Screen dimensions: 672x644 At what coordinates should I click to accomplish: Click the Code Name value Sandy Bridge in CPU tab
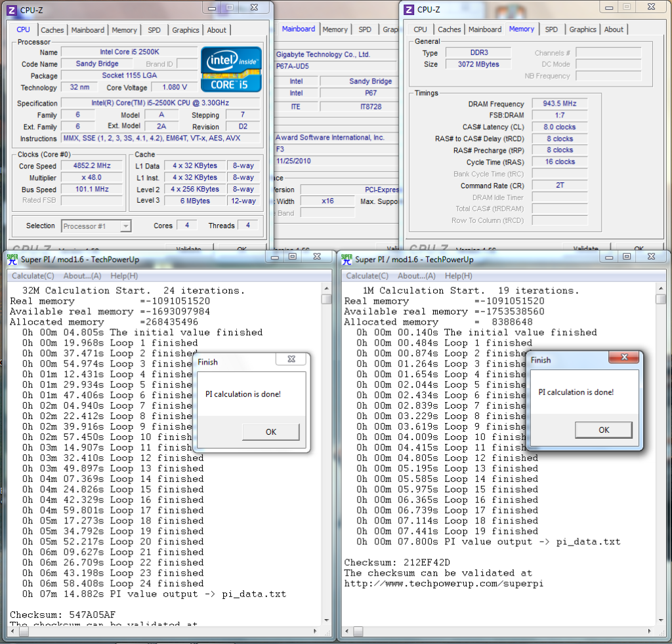click(x=97, y=64)
